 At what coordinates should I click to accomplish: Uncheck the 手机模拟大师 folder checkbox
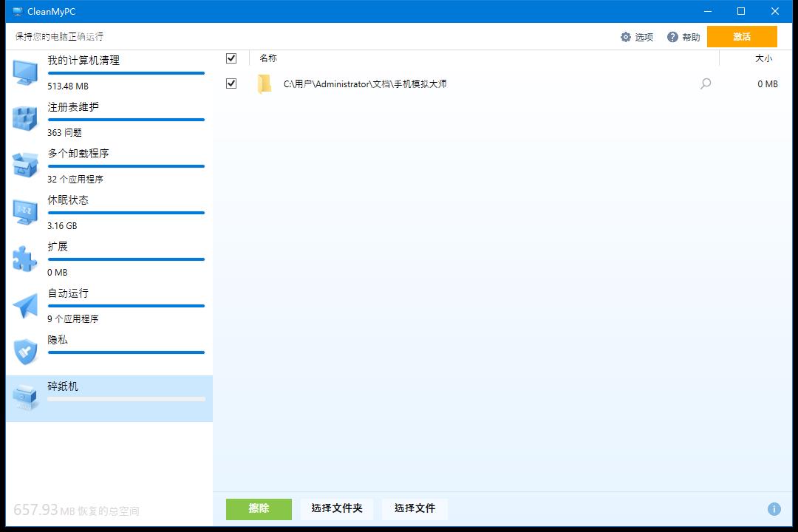click(x=231, y=83)
